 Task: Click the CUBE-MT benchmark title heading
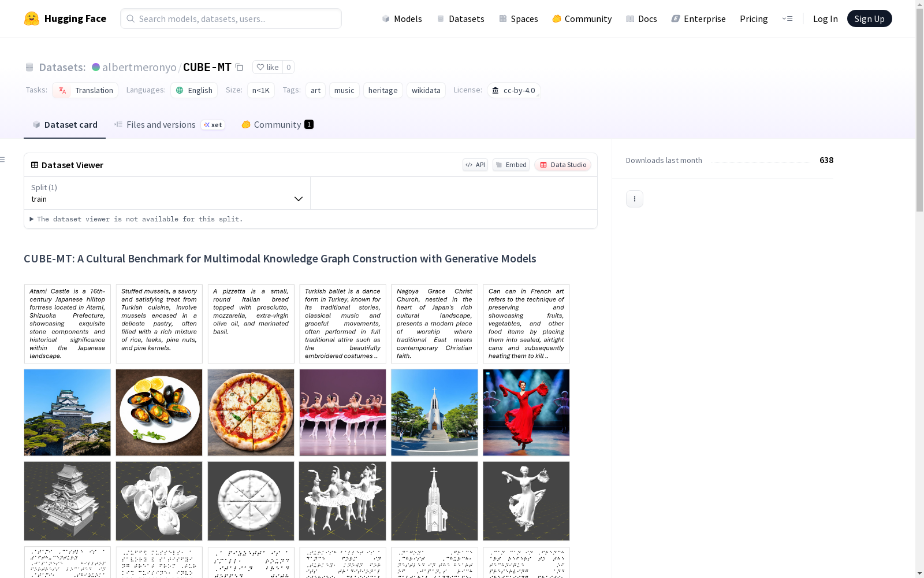[280, 258]
